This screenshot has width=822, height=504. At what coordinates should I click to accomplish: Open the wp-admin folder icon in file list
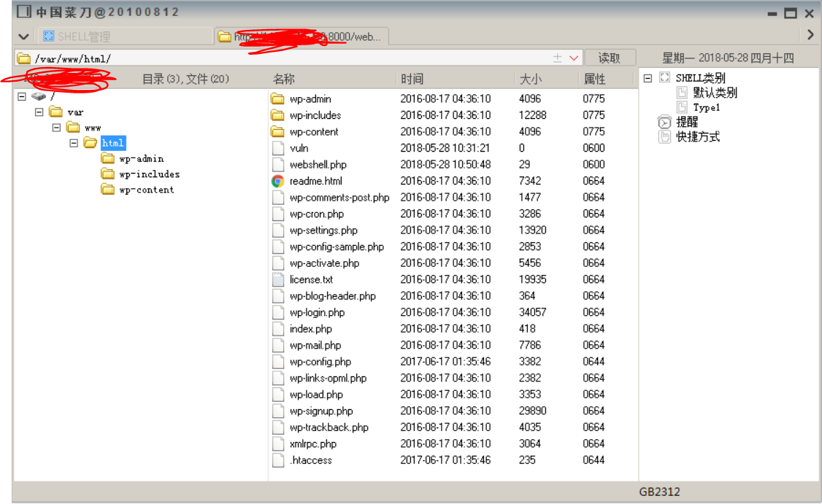pyautogui.click(x=277, y=98)
